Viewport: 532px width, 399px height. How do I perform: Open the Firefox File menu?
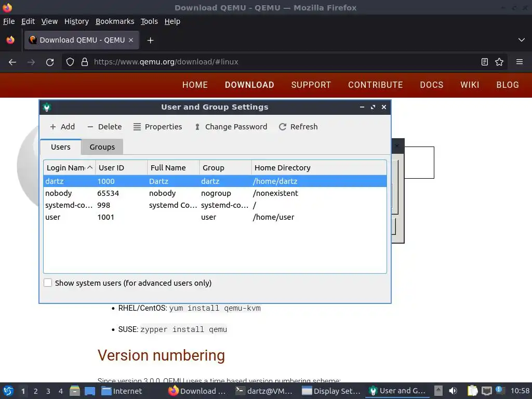point(9,21)
